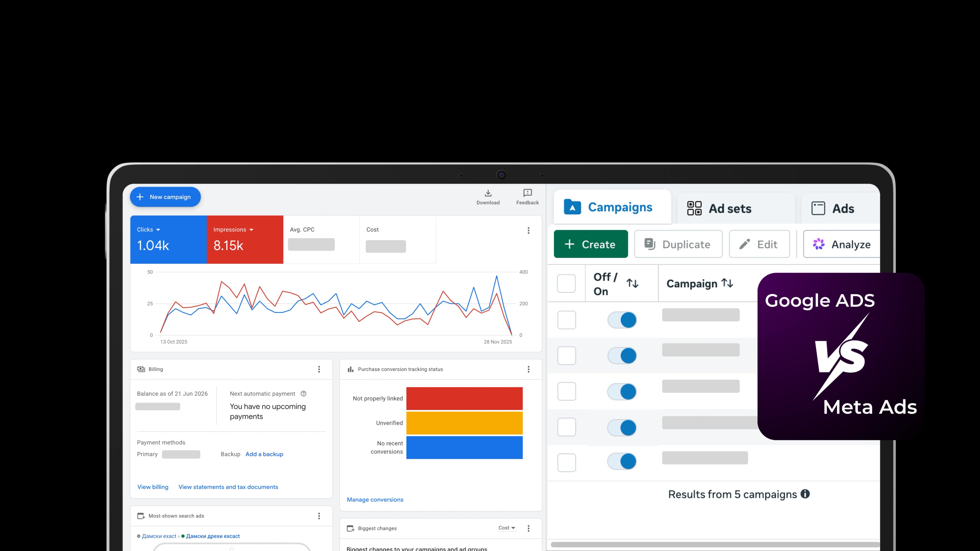Click the yellow Unverified bar
This screenshot has width=980, height=551.
(x=464, y=423)
